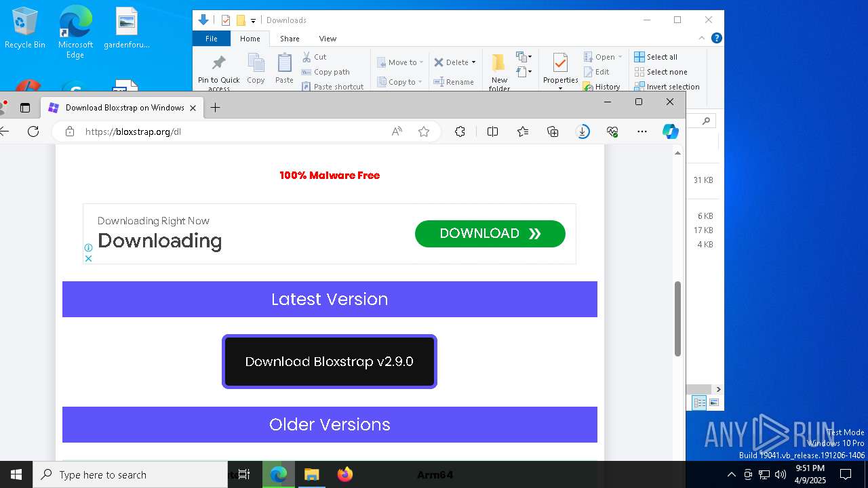The width and height of the screenshot is (868, 488).
Task: Open the Favorites list icon
Action: pos(523,131)
